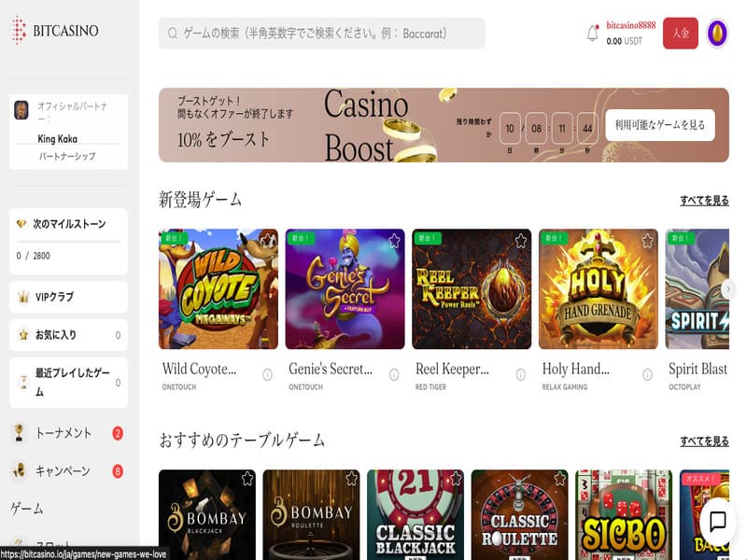Click the milestone progress bar

(x=68, y=242)
